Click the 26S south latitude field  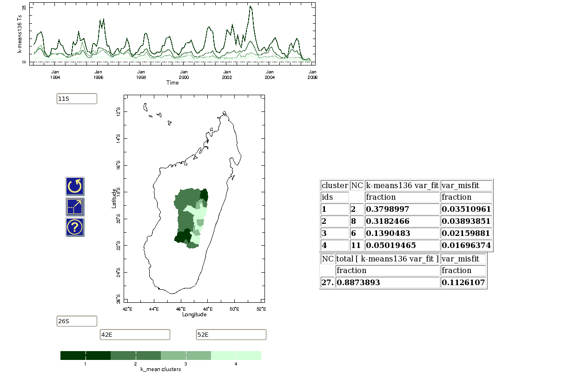pyautogui.click(x=77, y=321)
